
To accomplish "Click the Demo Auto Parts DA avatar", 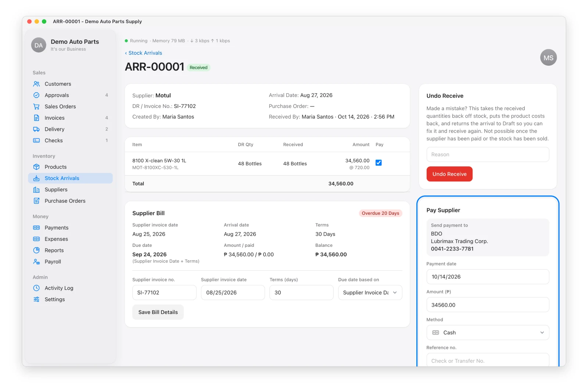I will click(x=39, y=45).
